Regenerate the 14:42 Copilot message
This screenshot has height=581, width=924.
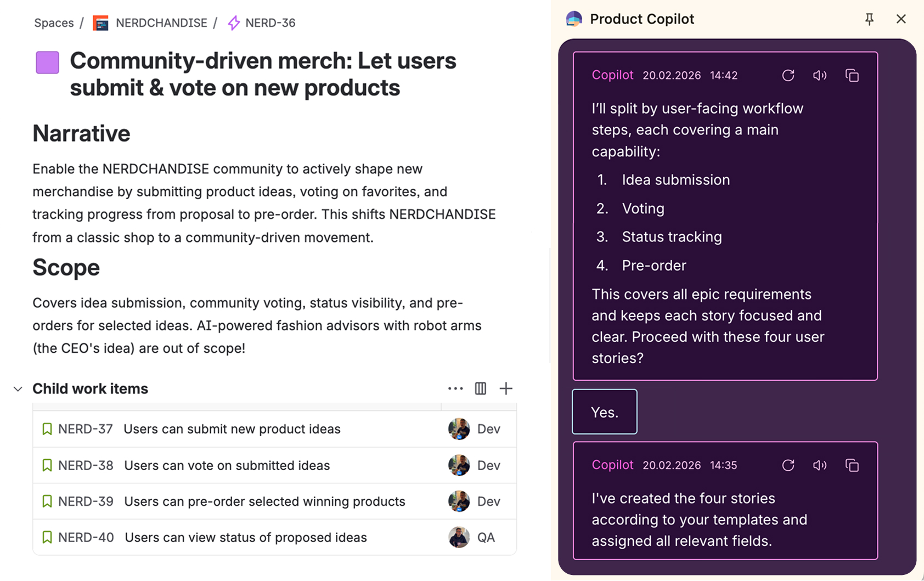pos(788,76)
